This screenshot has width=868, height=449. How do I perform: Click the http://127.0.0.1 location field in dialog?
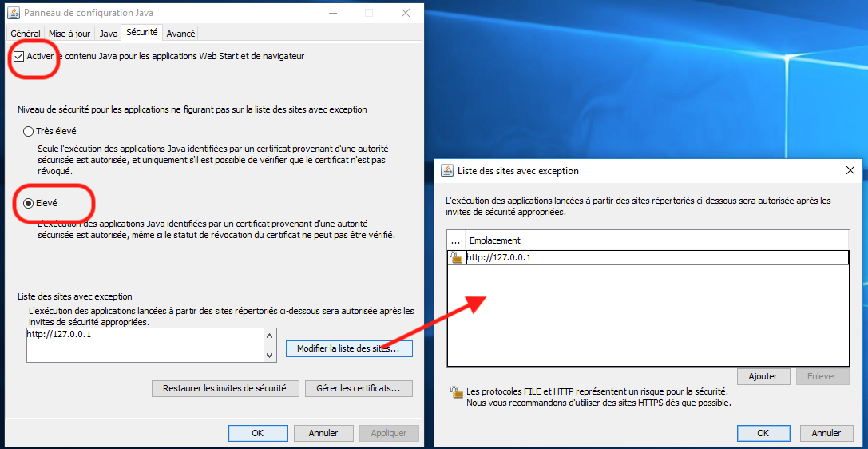coord(658,257)
